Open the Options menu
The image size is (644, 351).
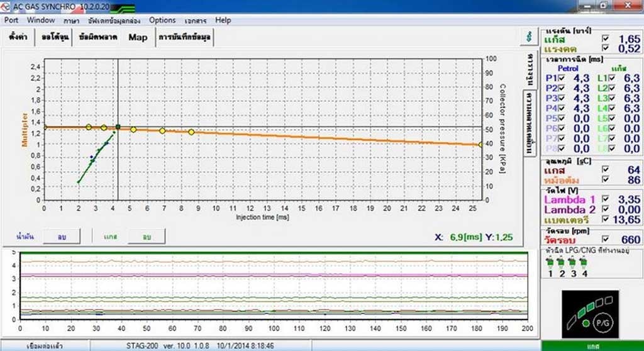pos(162,20)
